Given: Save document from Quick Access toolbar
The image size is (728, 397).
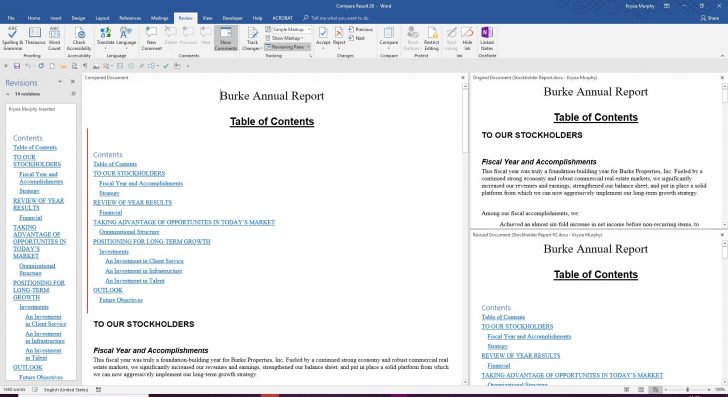Looking at the screenshot, I should [x=17, y=66].
